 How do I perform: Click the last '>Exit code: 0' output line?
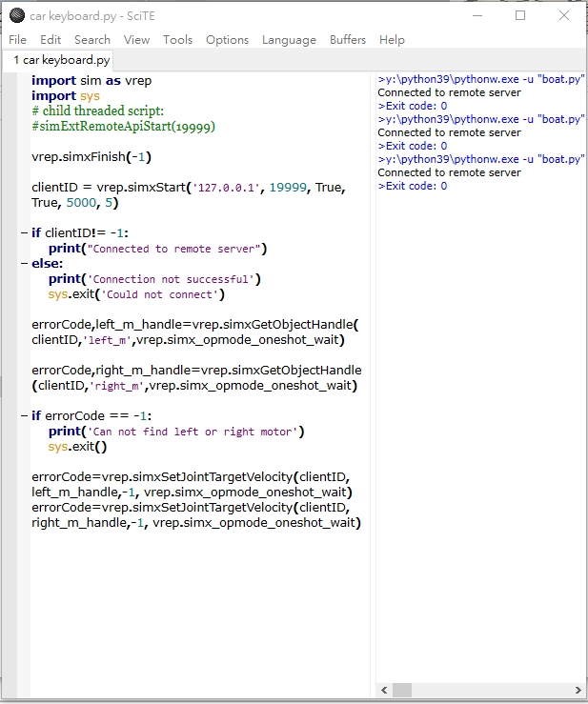(x=413, y=186)
